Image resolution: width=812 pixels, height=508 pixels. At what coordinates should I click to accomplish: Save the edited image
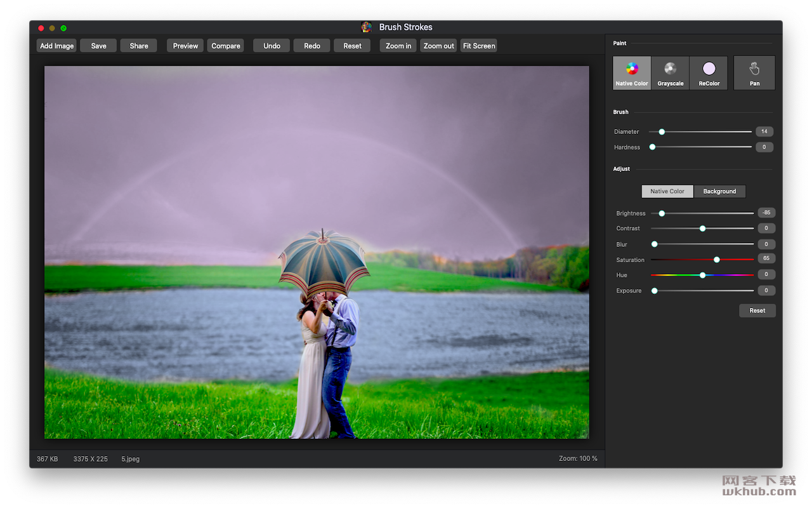click(x=98, y=46)
